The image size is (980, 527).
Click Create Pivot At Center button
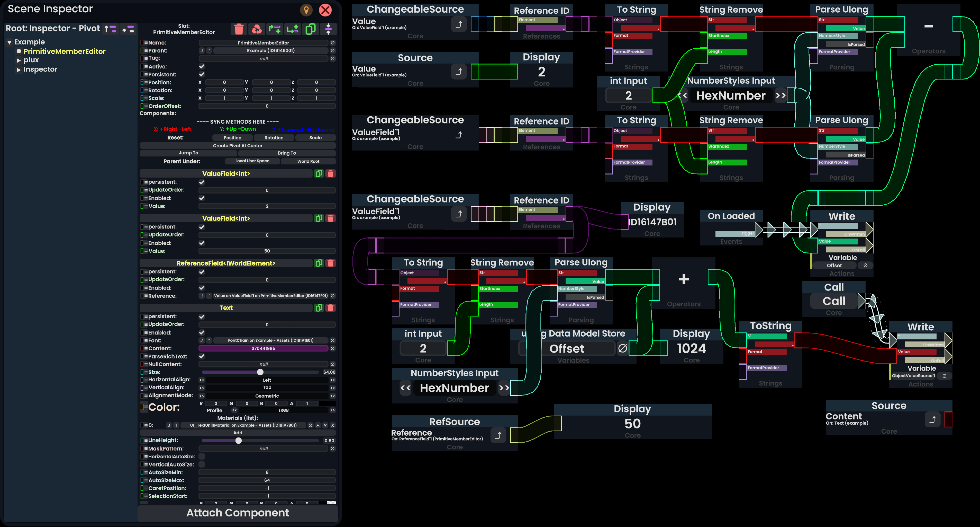[237, 145]
